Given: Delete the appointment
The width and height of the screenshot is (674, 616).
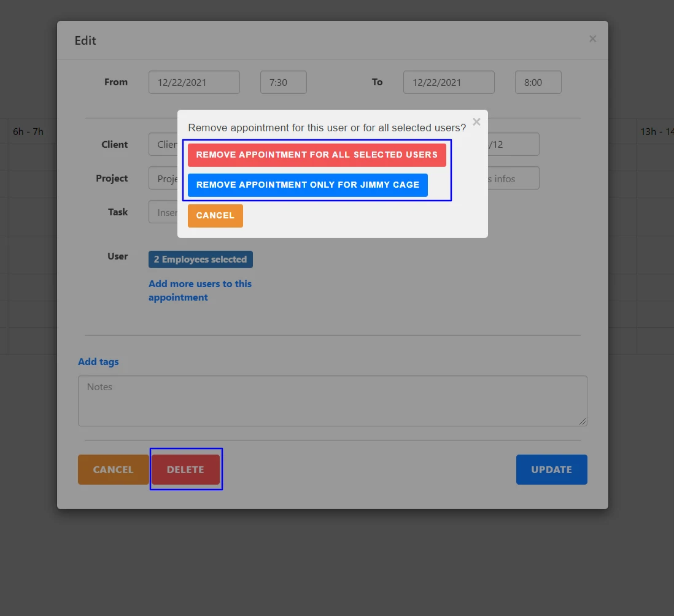Looking at the screenshot, I should click(186, 469).
